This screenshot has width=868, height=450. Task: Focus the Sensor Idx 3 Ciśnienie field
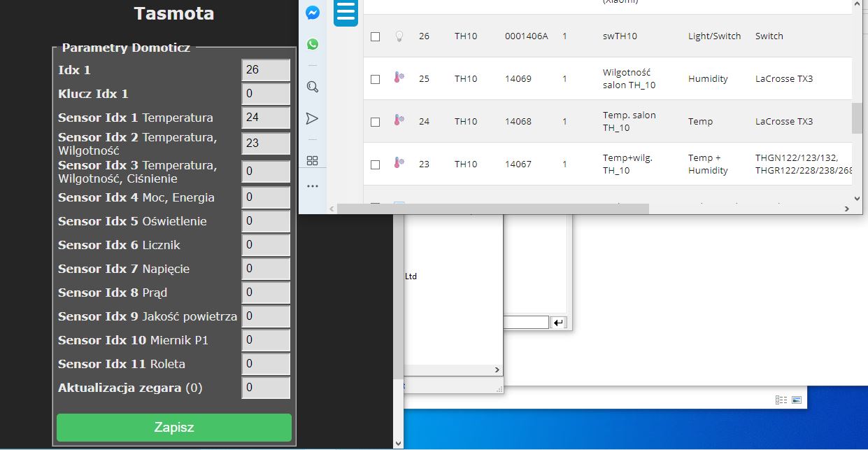pyautogui.click(x=266, y=171)
